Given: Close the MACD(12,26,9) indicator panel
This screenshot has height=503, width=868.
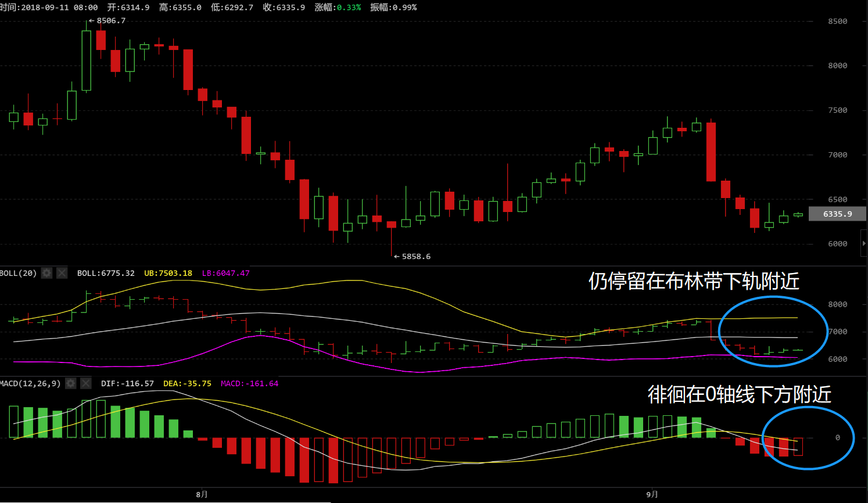Looking at the screenshot, I should pyautogui.click(x=86, y=383).
